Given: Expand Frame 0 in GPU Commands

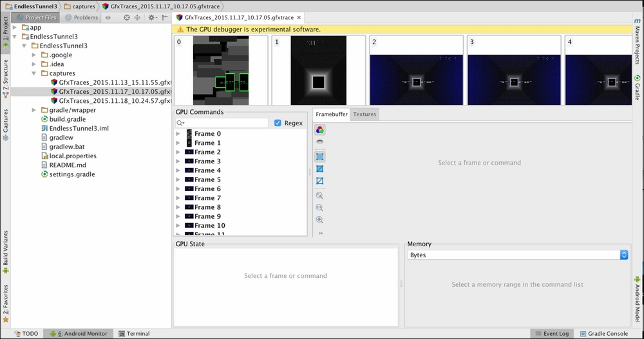Looking at the screenshot, I should [x=178, y=134].
